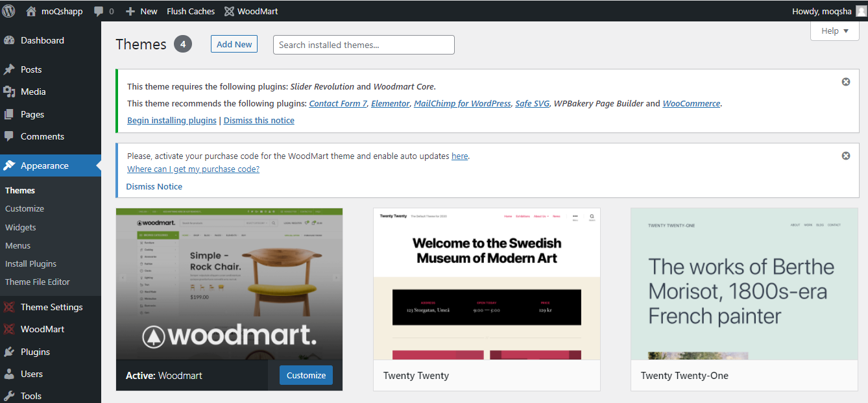The height and width of the screenshot is (403, 868).
Task: Dismiss the purchase code notice with X
Action: [x=846, y=156]
